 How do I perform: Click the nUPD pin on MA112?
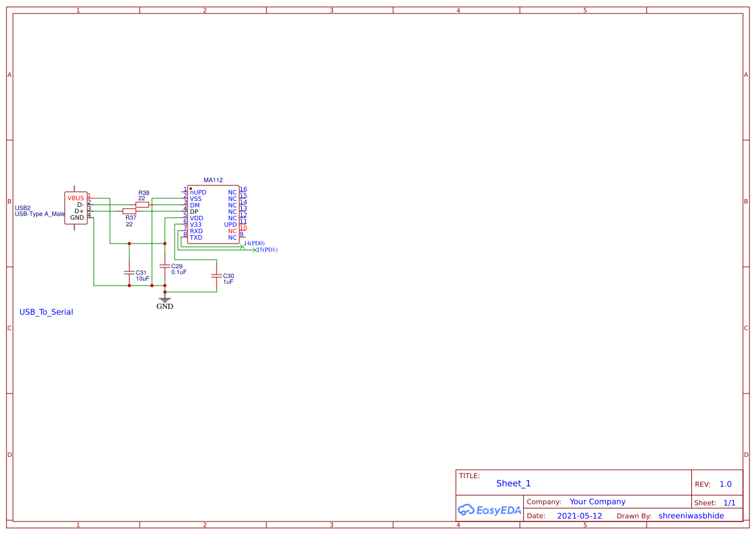pyautogui.click(x=197, y=192)
